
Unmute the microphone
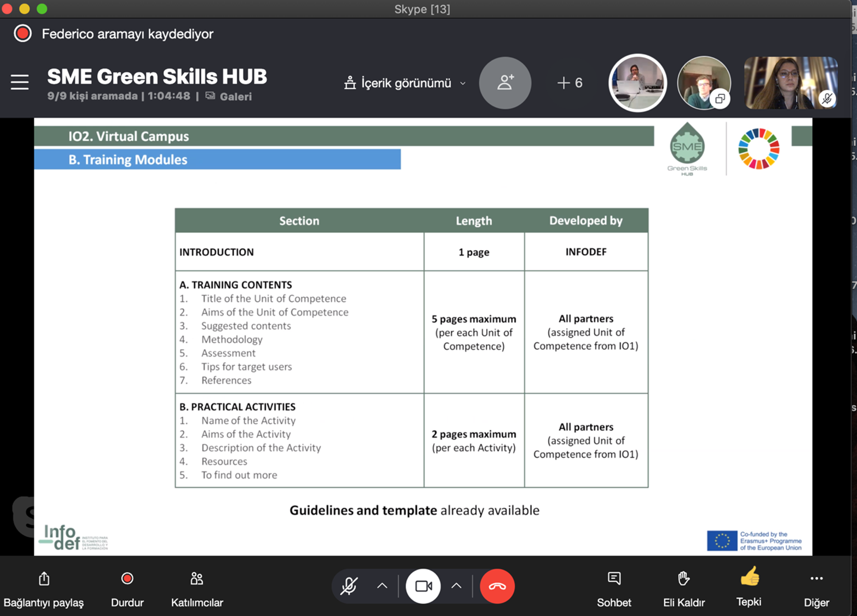pyautogui.click(x=349, y=586)
